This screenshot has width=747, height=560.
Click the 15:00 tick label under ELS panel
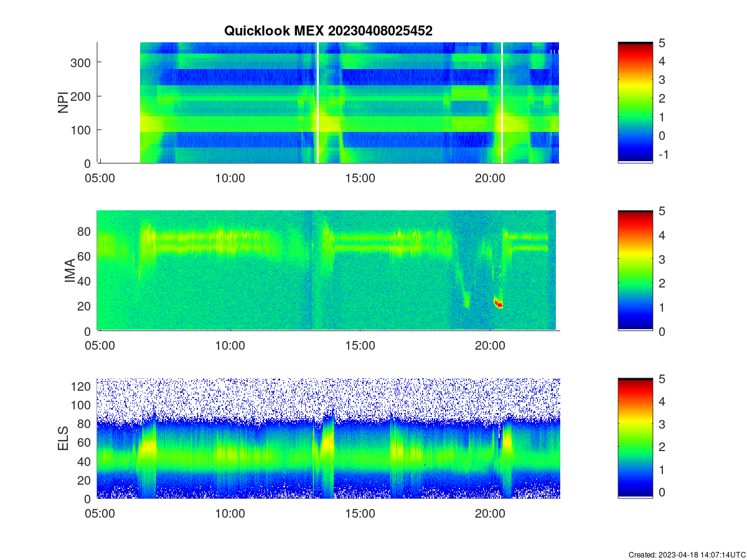360,514
